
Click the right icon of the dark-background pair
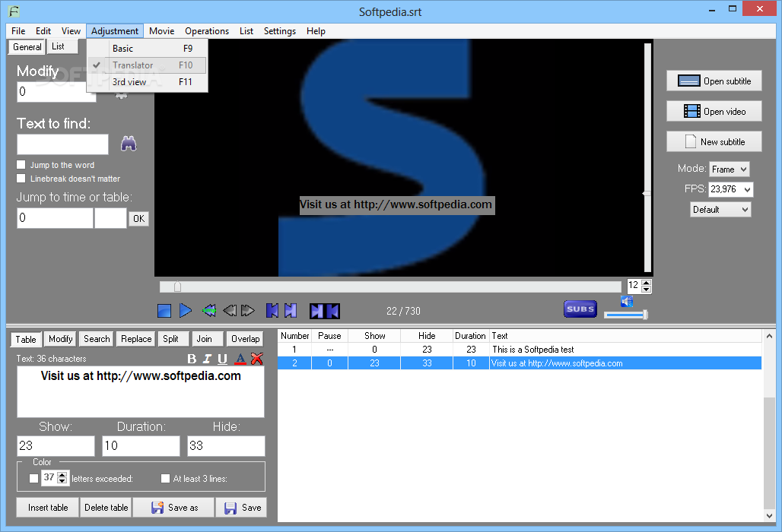[x=332, y=311]
